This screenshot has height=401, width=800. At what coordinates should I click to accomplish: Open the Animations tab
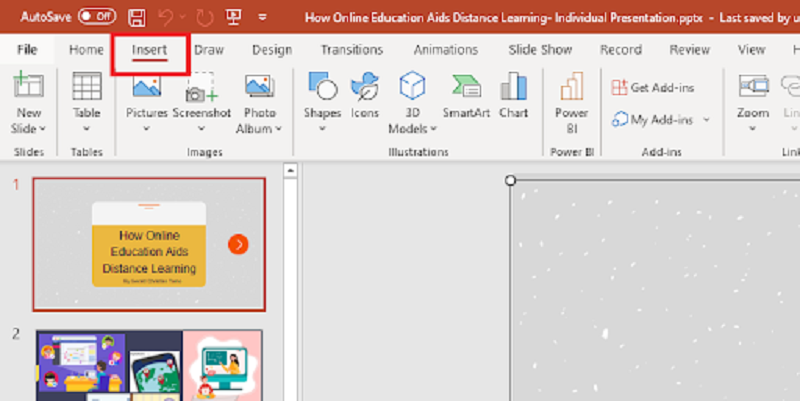pos(446,49)
